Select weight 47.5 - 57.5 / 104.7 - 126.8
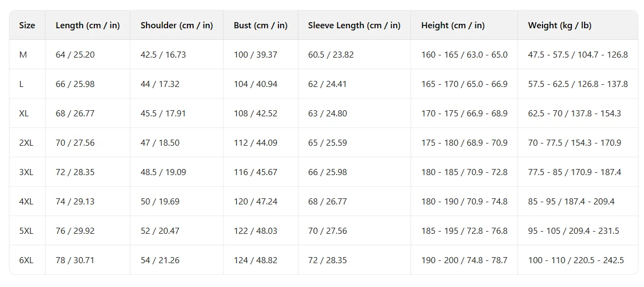This screenshot has height=287, width=644. [578, 54]
